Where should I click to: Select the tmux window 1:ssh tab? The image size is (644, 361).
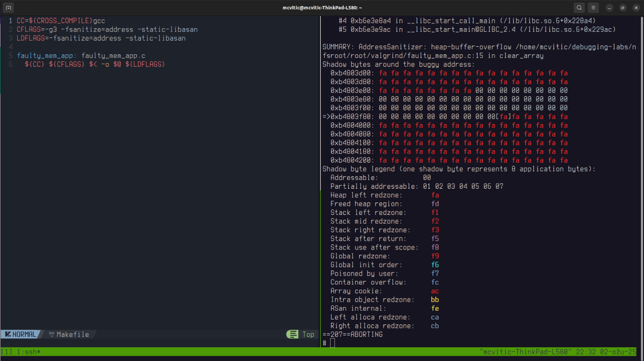(29, 352)
